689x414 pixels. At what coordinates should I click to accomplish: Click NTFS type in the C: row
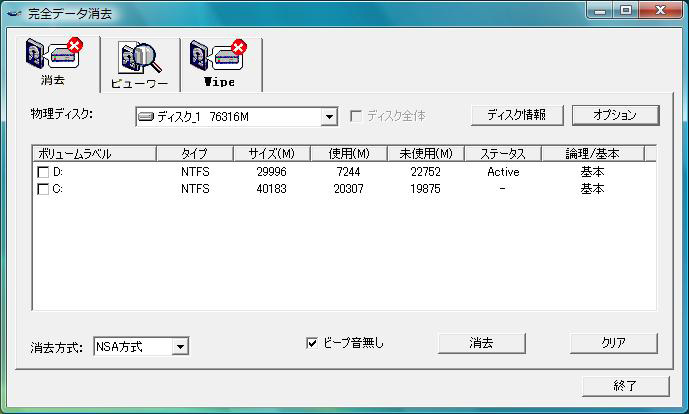coord(195,189)
